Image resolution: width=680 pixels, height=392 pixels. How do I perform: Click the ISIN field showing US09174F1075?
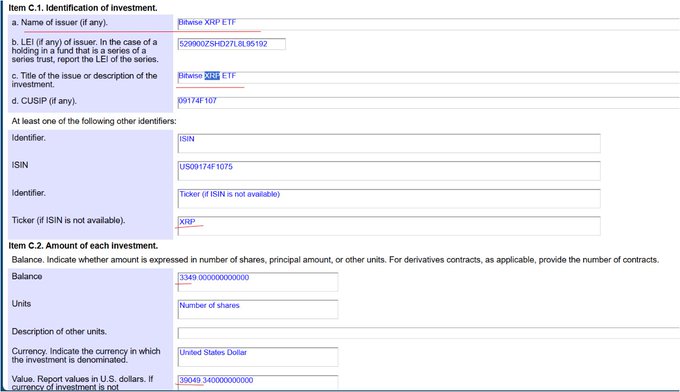[x=389, y=171]
